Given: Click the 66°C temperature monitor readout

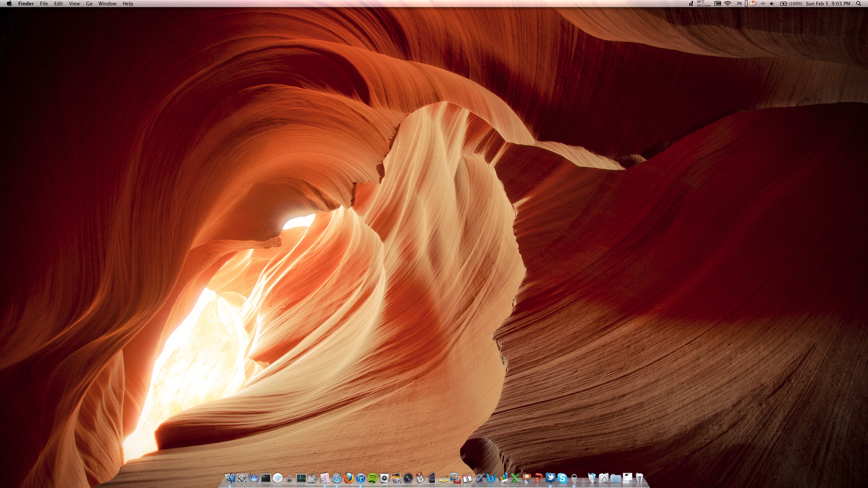Looking at the screenshot, I should pos(704,4).
